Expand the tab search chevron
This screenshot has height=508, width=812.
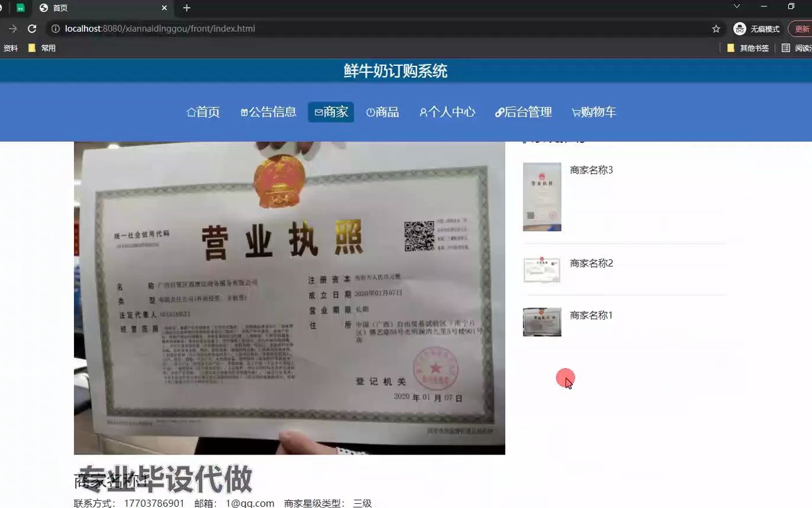click(737, 6)
